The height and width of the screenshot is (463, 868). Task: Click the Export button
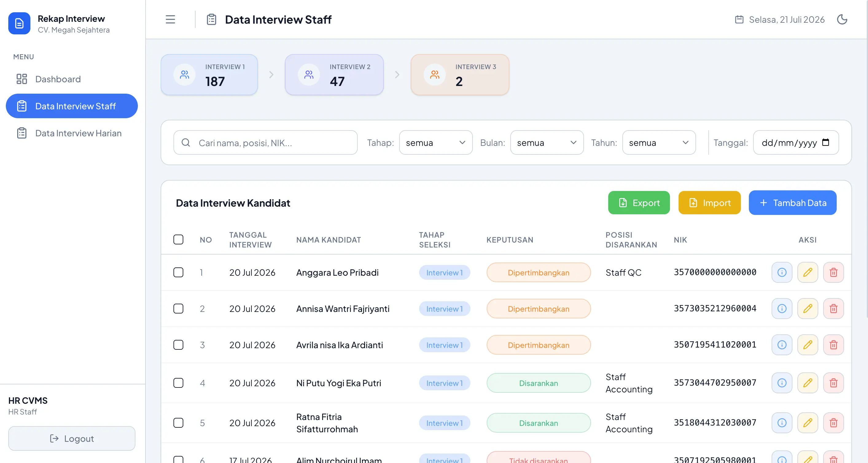(x=639, y=203)
